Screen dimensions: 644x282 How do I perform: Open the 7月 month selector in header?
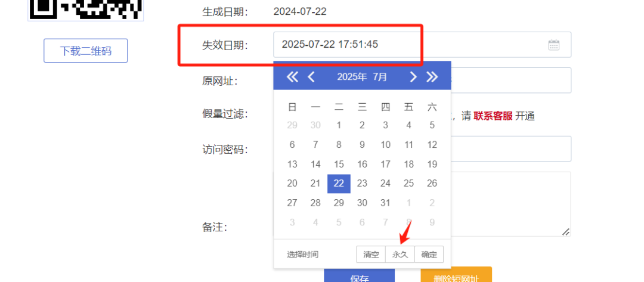380,77
